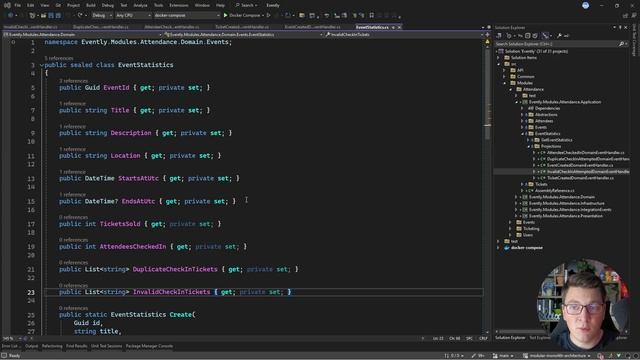
Task: Open the Edit menu
Action: pos(31,5)
